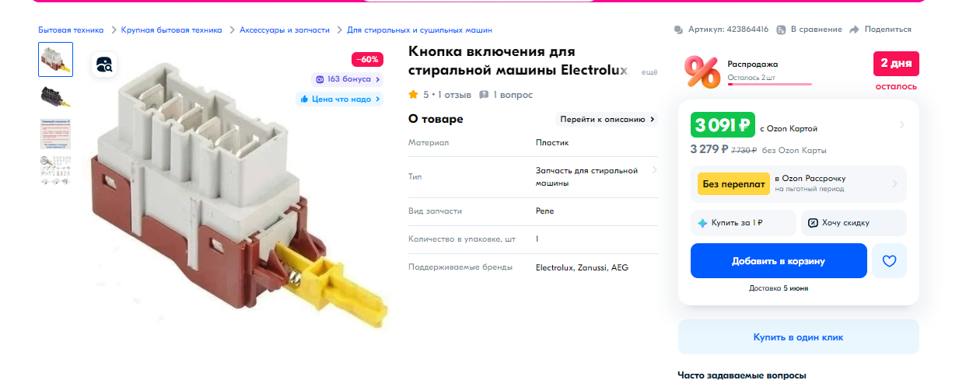Click the compare icon next to В сравнение
The image size is (980, 380).
[781, 30]
